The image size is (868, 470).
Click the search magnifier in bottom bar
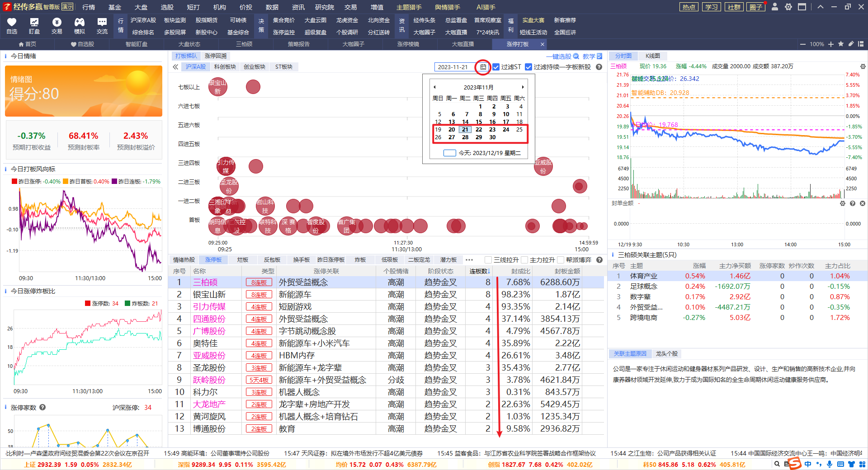click(x=777, y=464)
